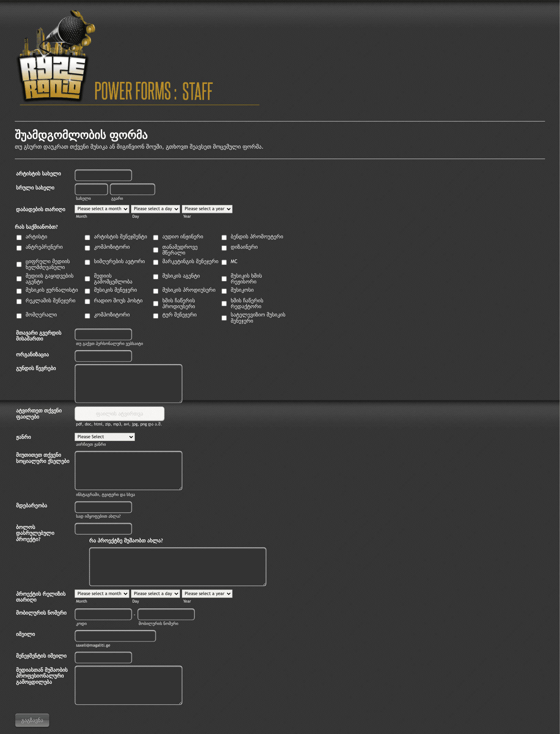Toggle the MC checkbox

pyautogui.click(x=224, y=262)
